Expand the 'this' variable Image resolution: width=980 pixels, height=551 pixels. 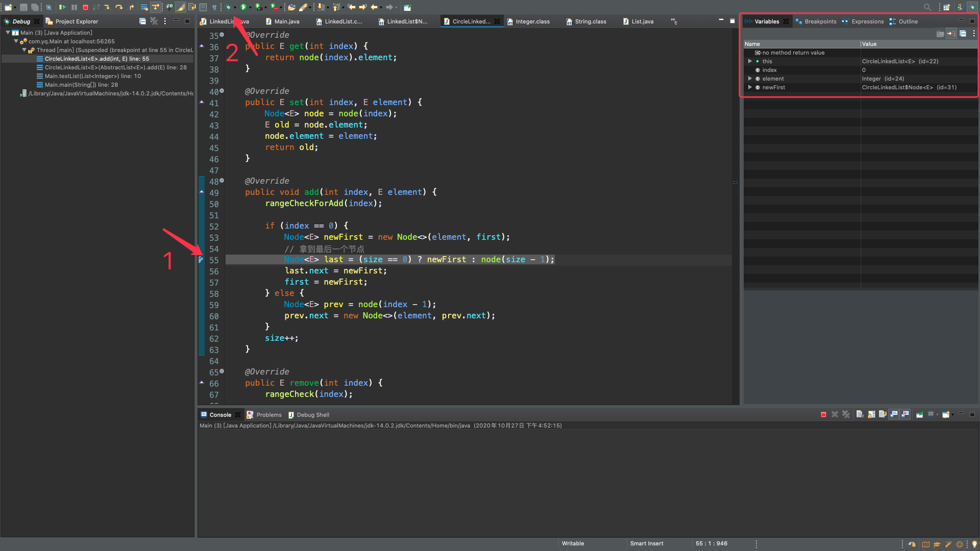click(750, 61)
